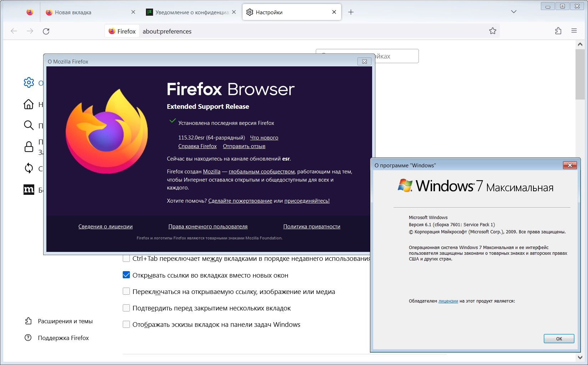Viewport: 588px width, 365px height.
Task: Switch to the Уведомление о конфиденциальности tab
Action: click(191, 12)
